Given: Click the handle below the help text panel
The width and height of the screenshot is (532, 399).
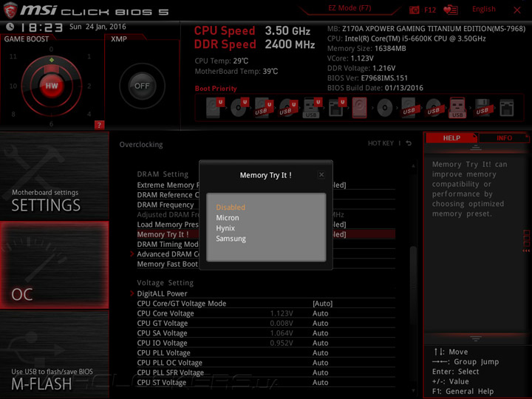Looking at the screenshot, I should click(x=476, y=338).
